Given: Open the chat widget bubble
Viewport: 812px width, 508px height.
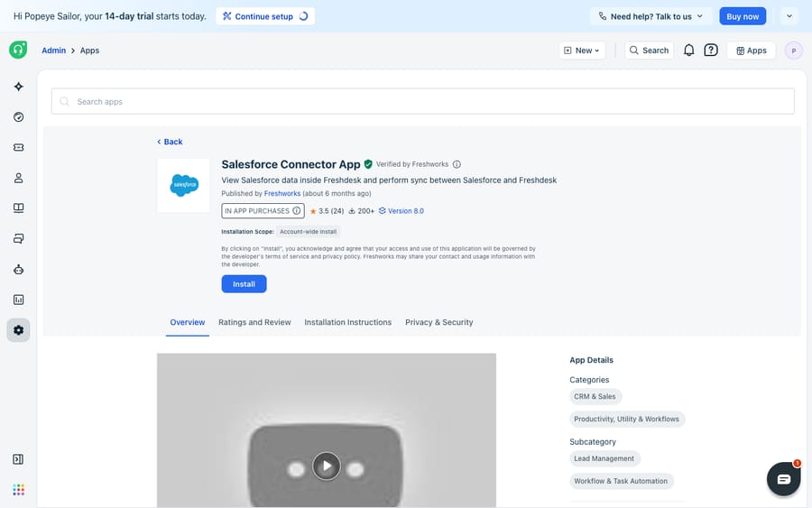Looking at the screenshot, I should 783,479.
